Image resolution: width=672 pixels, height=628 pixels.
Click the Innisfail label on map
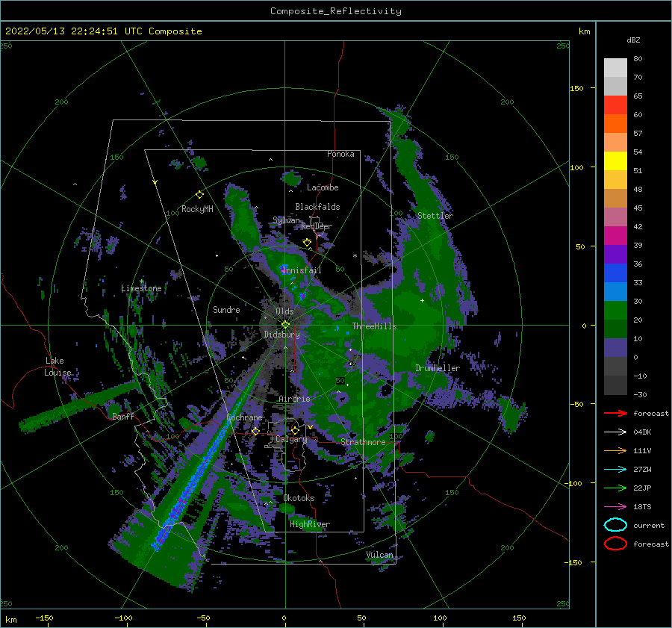(302, 270)
